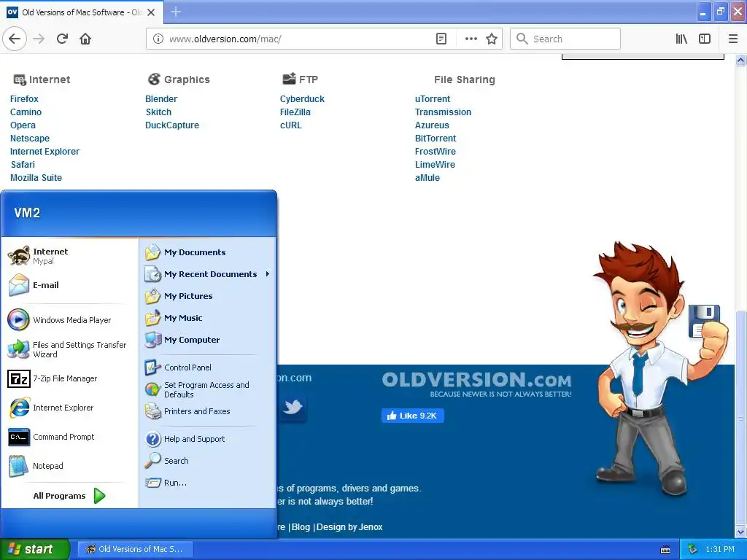
Task: Open the Run... dialog
Action: [207, 483]
